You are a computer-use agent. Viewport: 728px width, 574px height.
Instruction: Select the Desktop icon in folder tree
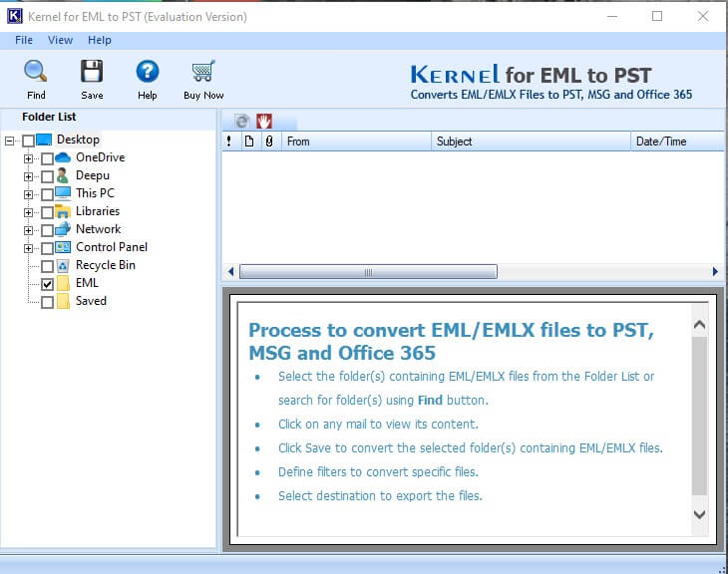(x=44, y=140)
